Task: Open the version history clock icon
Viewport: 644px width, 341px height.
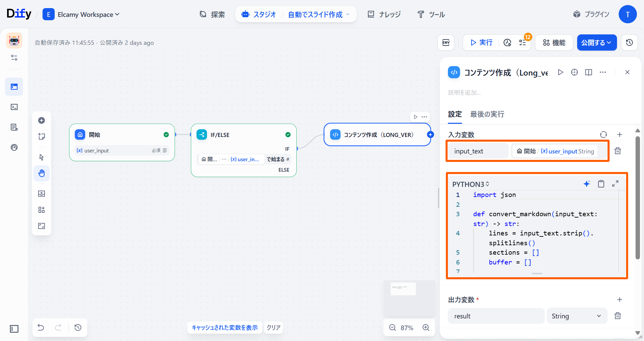Action: coord(629,42)
